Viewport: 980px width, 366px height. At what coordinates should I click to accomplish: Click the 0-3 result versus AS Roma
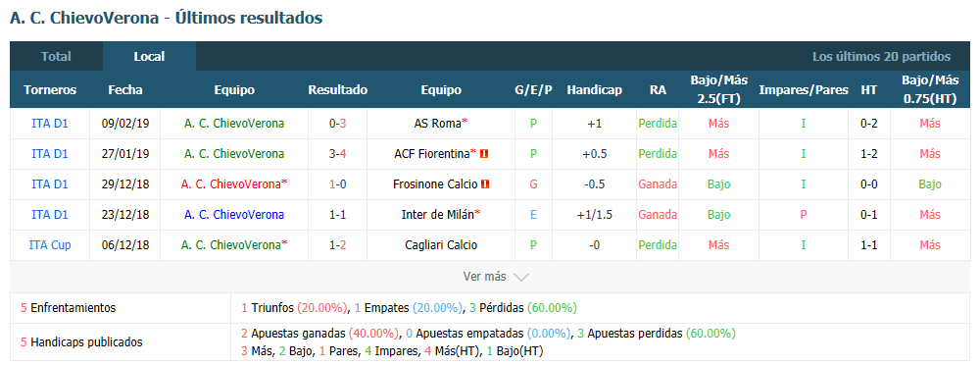click(x=337, y=124)
